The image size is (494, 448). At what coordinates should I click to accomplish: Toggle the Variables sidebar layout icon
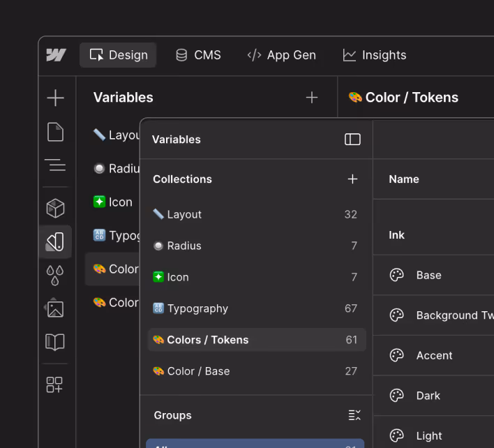pos(352,140)
